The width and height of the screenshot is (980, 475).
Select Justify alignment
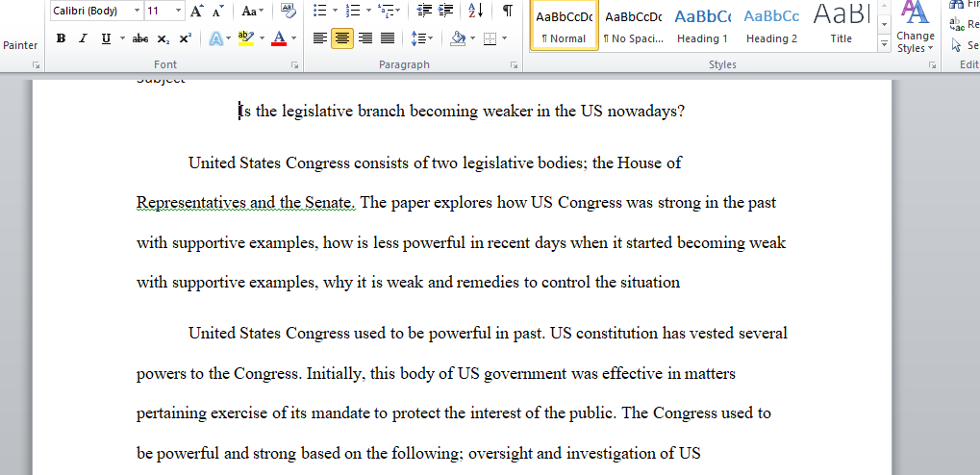pyautogui.click(x=388, y=38)
